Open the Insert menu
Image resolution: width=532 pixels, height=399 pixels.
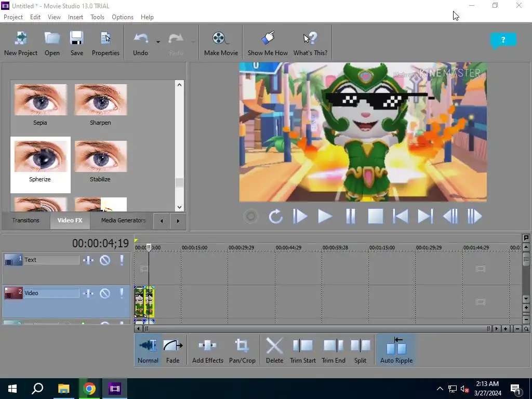(75, 17)
